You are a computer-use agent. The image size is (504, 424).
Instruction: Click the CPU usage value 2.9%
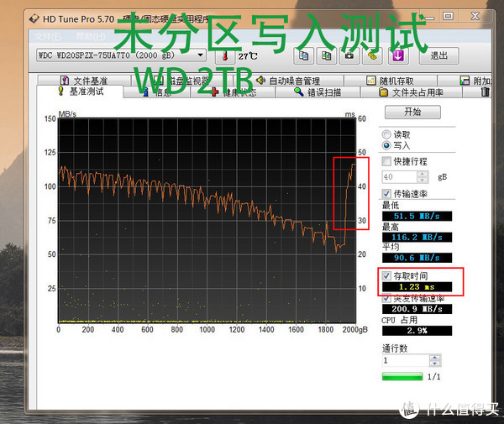click(x=417, y=331)
